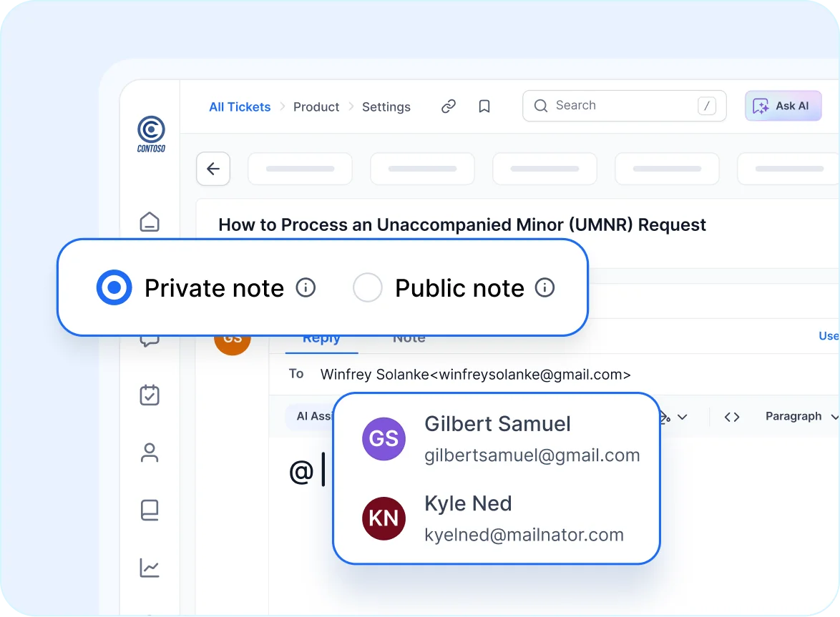Image resolution: width=840 pixels, height=617 pixels.
Task: Open the Home icon in the sidebar
Action: click(150, 222)
